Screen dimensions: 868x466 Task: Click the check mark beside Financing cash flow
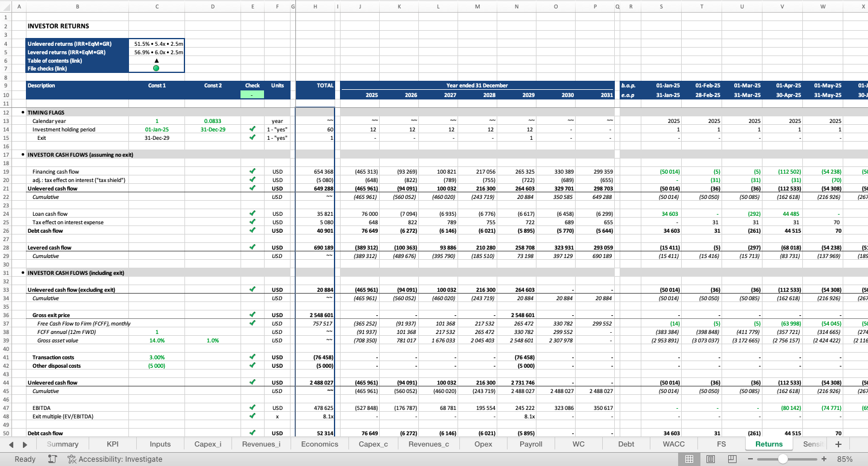253,171
